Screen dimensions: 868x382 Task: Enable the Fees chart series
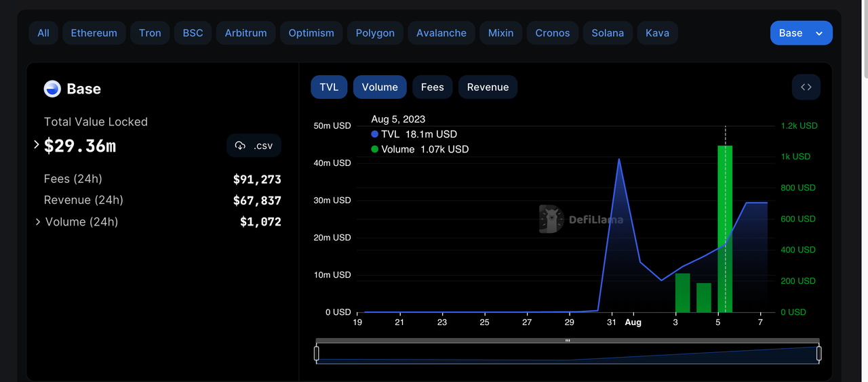432,87
